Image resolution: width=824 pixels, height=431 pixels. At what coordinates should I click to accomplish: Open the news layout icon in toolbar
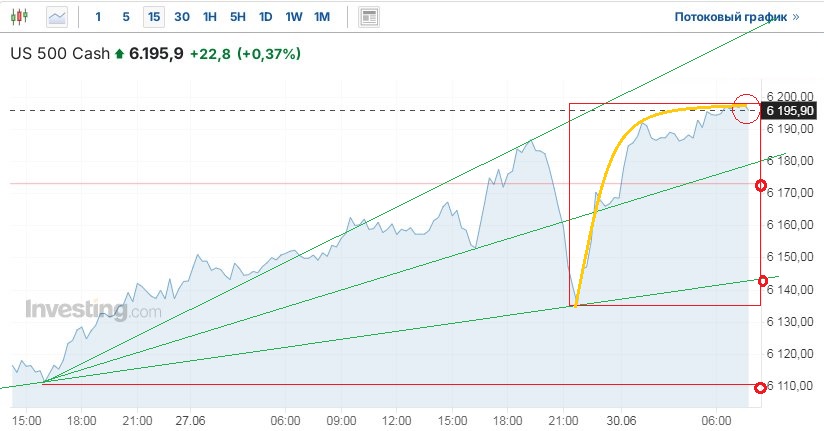(x=370, y=17)
